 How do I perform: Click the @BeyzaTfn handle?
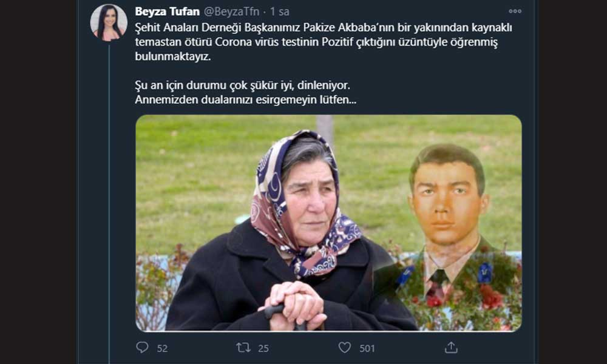(x=231, y=12)
